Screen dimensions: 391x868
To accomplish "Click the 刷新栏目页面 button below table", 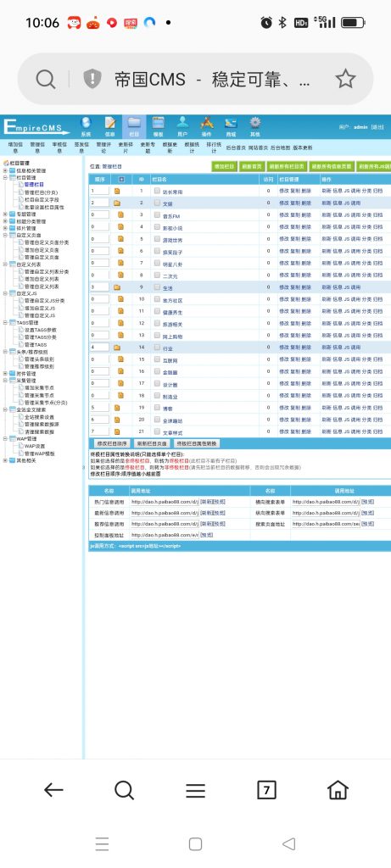I will click(x=153, y=443).
